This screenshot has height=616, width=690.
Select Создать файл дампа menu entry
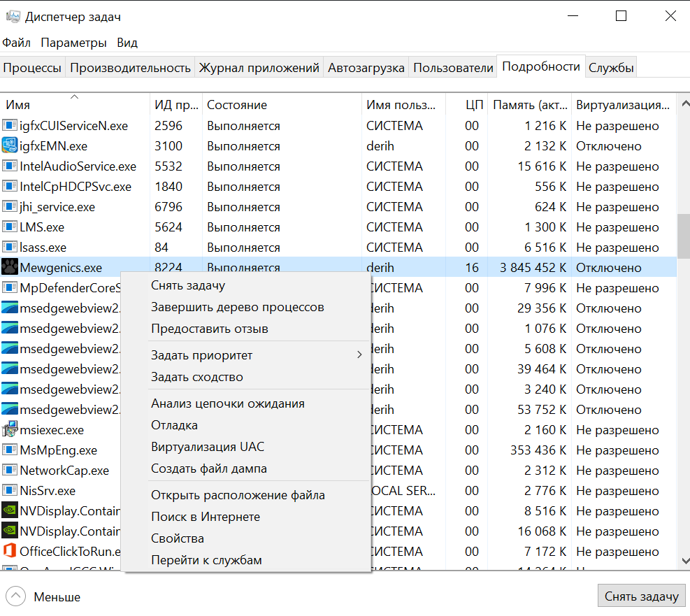pyautogui.click(x=209, y=468)
